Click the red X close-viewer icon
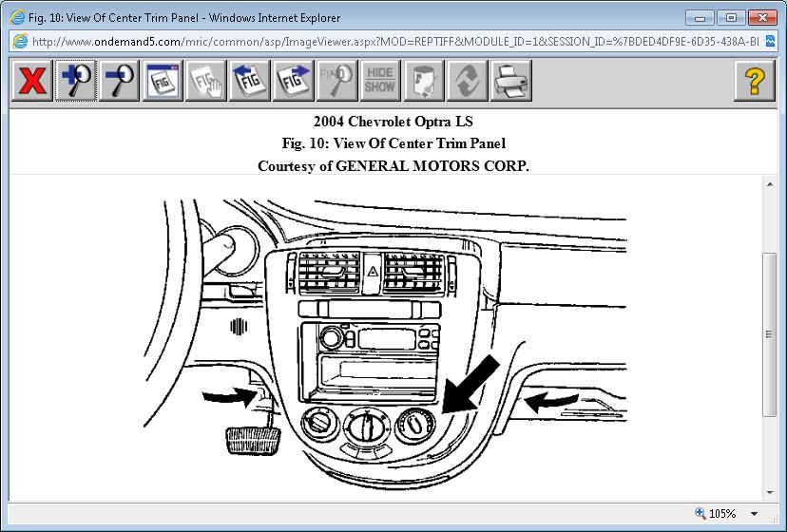Viewport: 787px width, 532px height. click(x=32, y=81)
